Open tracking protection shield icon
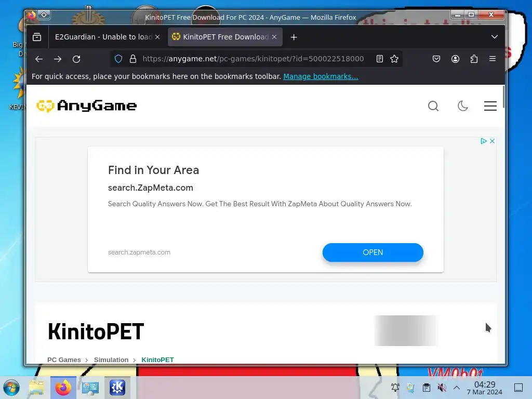532x399 pixels. [x=118, y=59]
